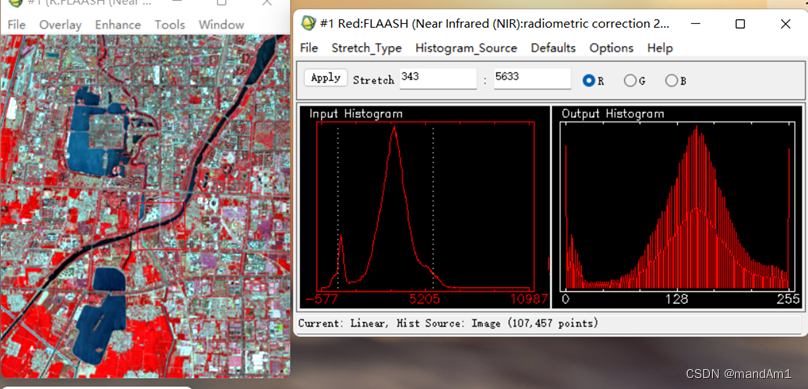Click the red zoom box in the image
This screenshot has width=808, height=389.
[x=162, y=226]
